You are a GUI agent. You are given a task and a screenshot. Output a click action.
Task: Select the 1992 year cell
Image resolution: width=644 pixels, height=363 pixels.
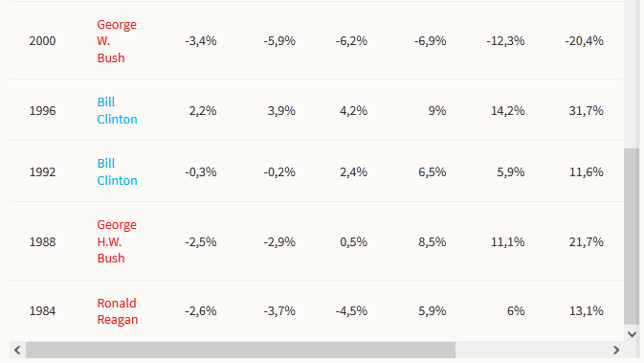tap(42, 171)
